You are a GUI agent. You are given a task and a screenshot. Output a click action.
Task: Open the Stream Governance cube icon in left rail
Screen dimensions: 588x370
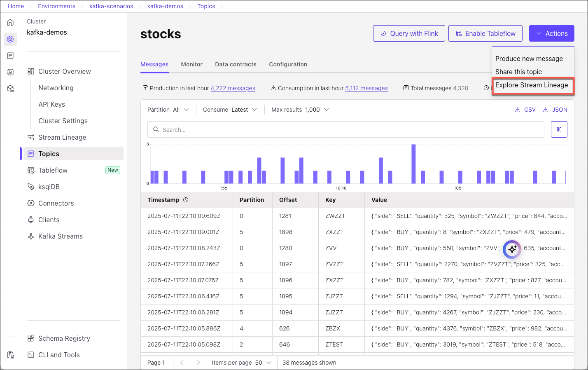[10, 88]
